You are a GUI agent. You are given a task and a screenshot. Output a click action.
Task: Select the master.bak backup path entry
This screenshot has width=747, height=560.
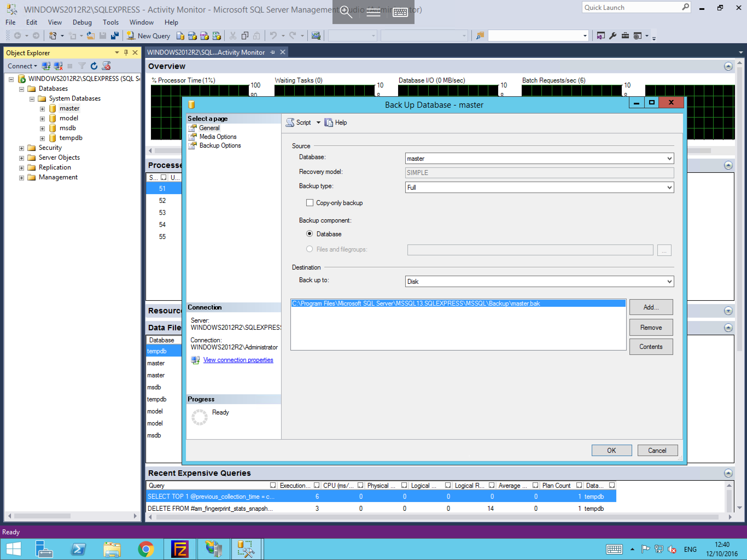(x=458, y=304)
